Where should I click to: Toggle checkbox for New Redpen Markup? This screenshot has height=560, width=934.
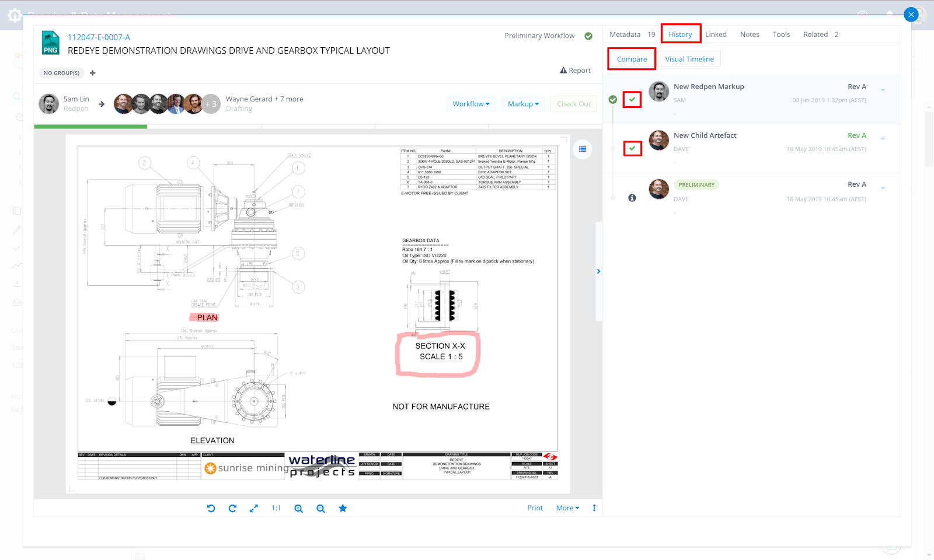tap(632, 100)
